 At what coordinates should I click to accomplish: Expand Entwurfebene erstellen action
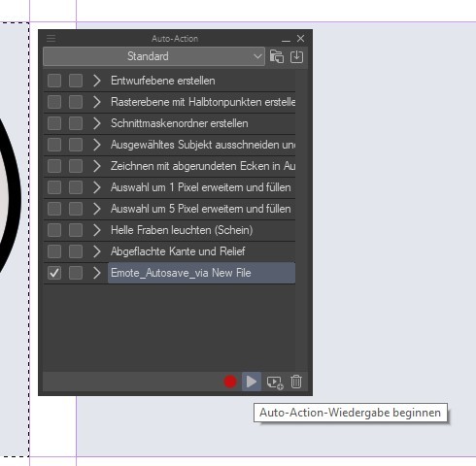(96, 81)
